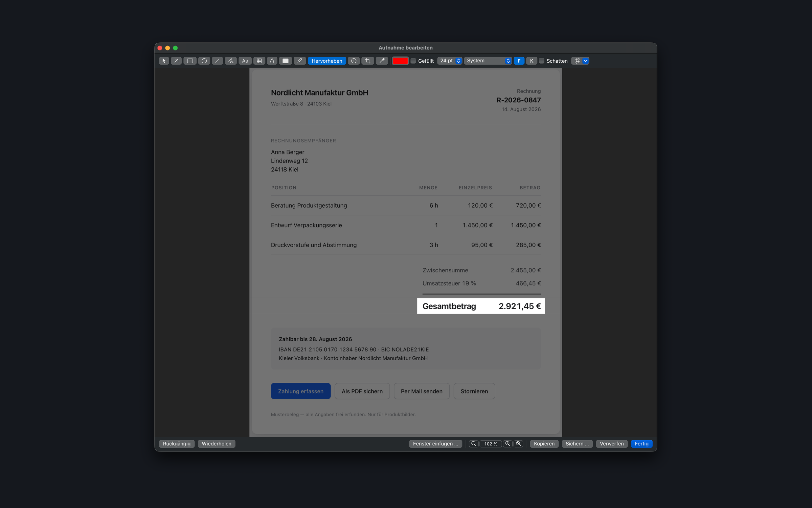Select the straight line tool
812x508 pixels.
pos(217,61)
